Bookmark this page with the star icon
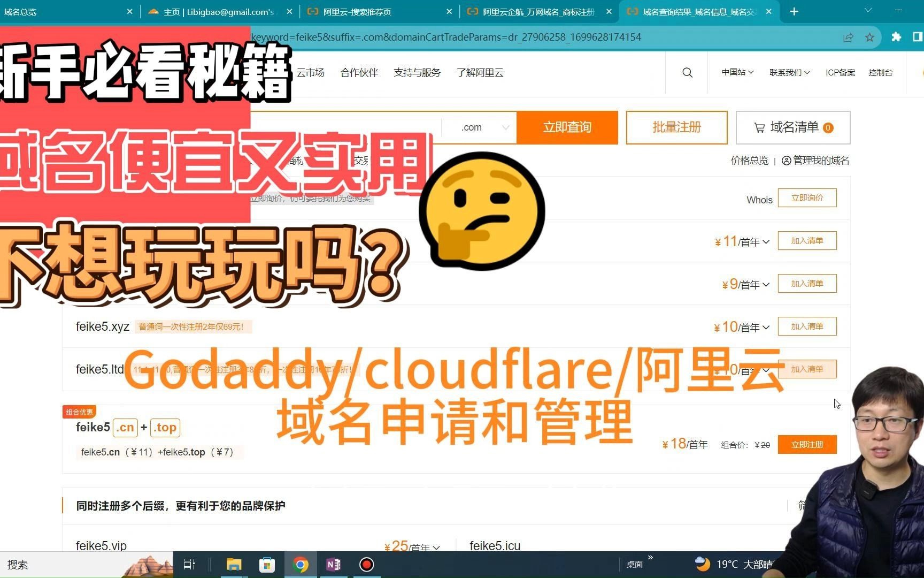 point(870,37)
